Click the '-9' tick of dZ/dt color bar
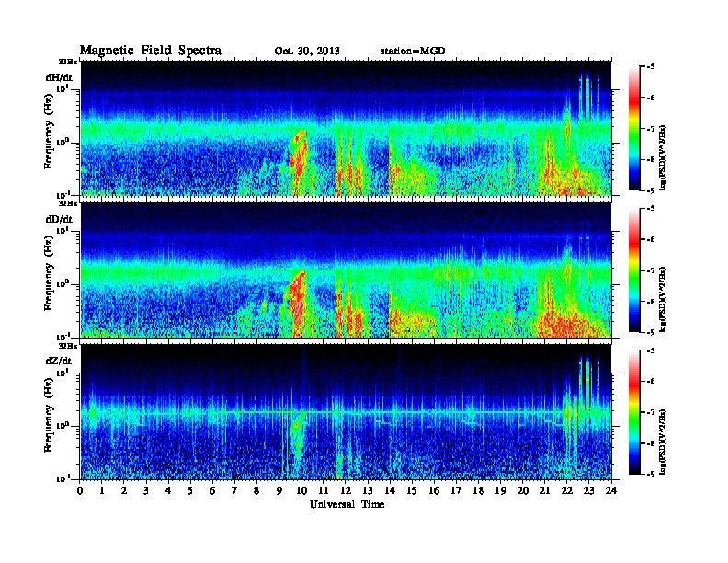Screen dimensions: 728x563 click(x=651, y=474)
